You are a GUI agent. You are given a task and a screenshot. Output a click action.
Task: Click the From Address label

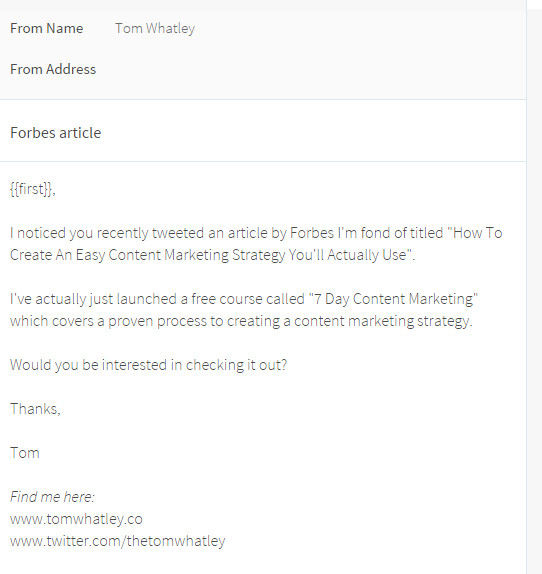tap(53, 70)
